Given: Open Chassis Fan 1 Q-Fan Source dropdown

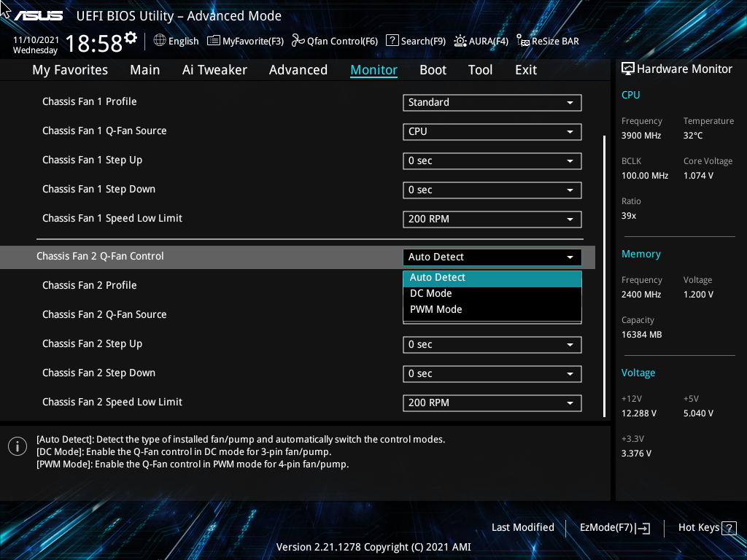Looking at the screenshot, I should [x=492, y=131].
